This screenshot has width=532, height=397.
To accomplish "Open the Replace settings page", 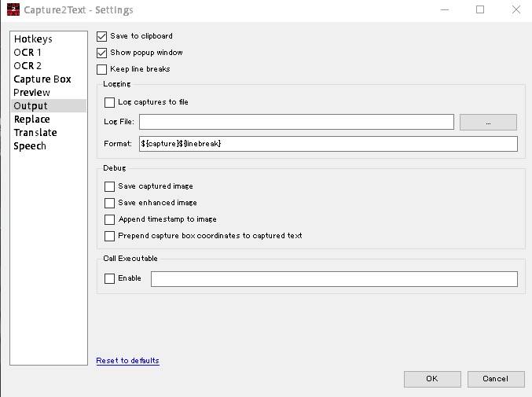I will [49, 119].
